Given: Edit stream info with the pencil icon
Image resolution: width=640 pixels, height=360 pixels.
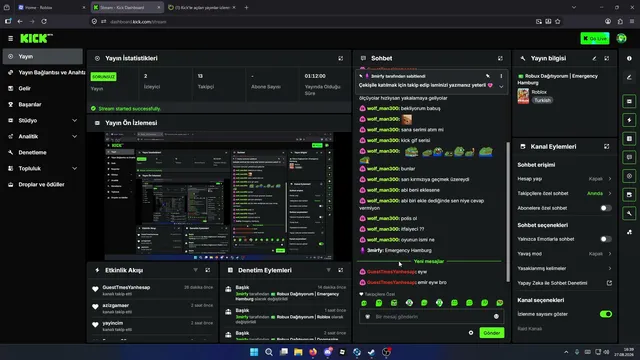Looking at the screenshot, I should [x=594, y=58].
